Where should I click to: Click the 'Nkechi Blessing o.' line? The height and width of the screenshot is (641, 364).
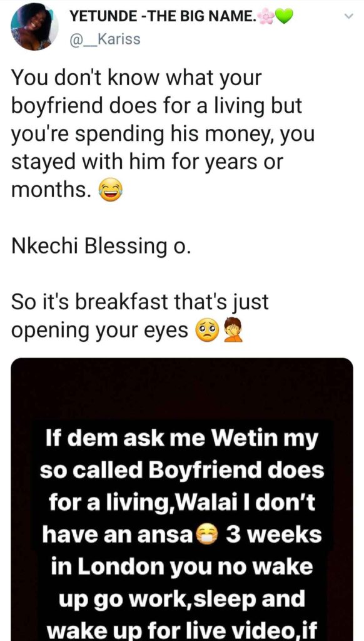101,246
